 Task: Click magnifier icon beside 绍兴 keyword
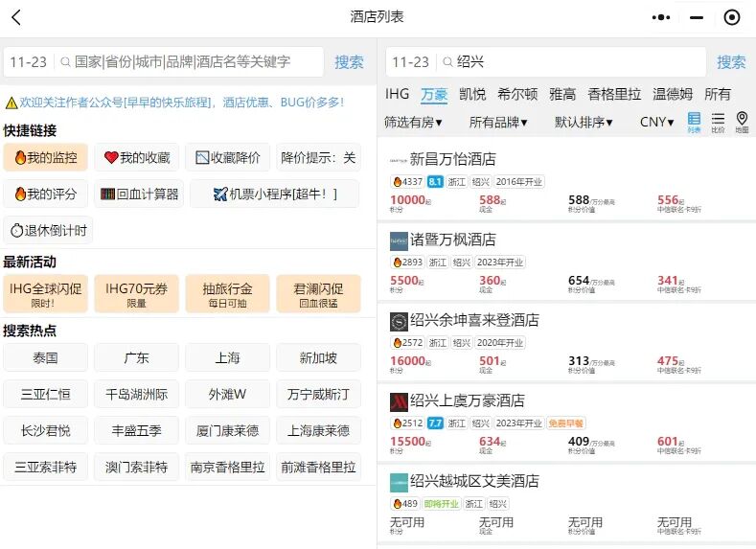tap(447, 61)
